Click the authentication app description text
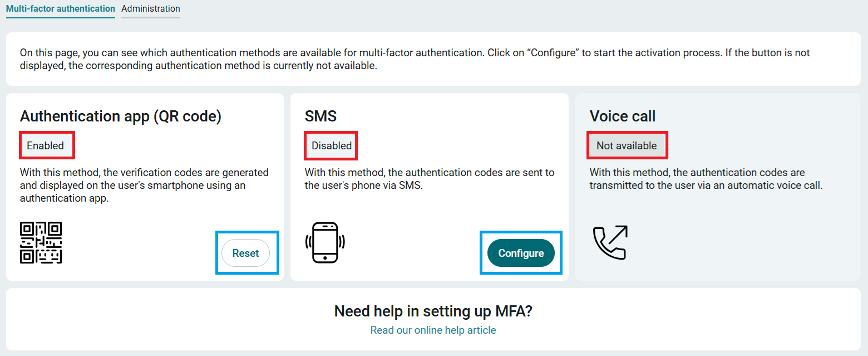 145,186
